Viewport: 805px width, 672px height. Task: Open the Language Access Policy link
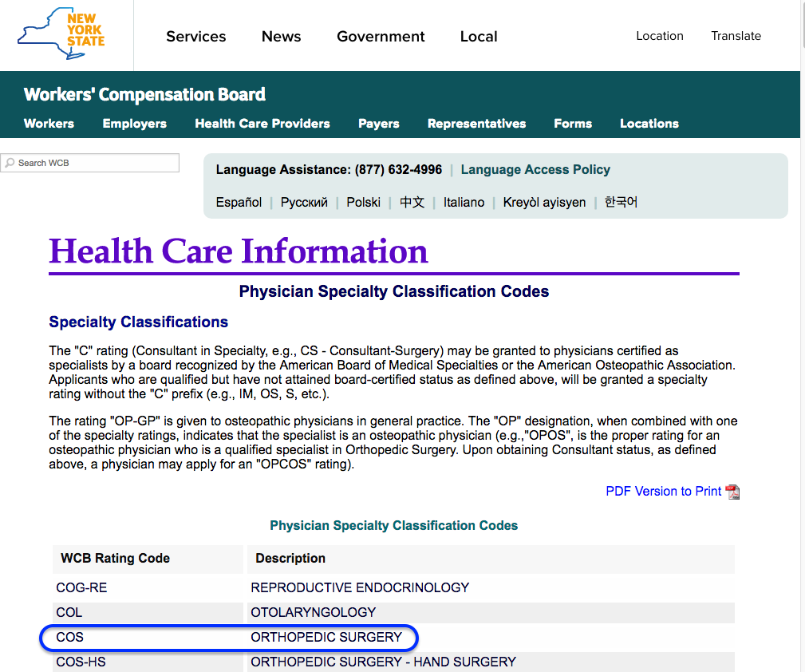[x=535, y=170]
